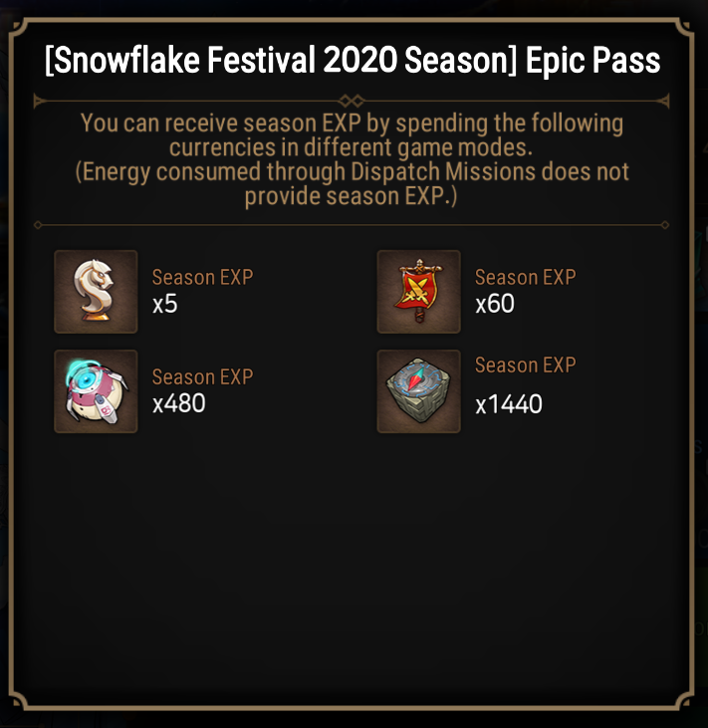Click the white chess knight currency icon
This screenshot has width=708, height=728.
[x=96, y=292]
